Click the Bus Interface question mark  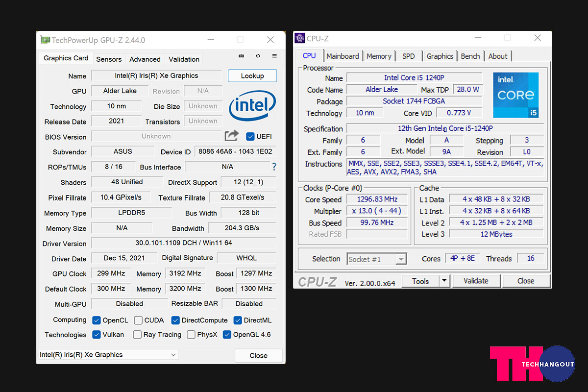[274, 167]
